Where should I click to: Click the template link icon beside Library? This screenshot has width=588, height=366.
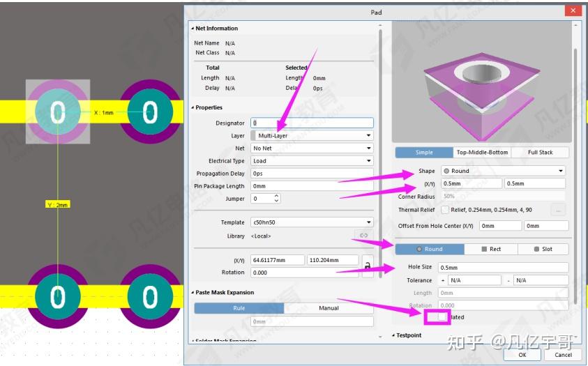(363, 235)
